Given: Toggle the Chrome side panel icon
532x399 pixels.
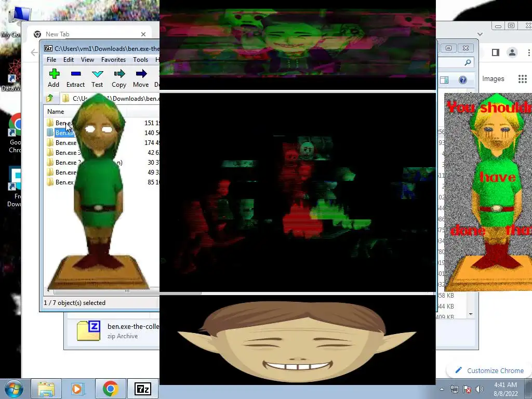Looking at the screenshot, I should click(x=495, y=52).
